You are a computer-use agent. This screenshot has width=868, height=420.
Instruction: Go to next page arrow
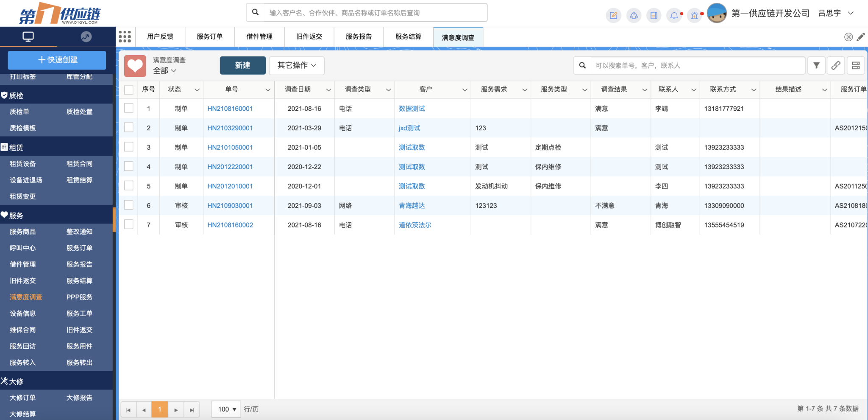tap(176, 410)
